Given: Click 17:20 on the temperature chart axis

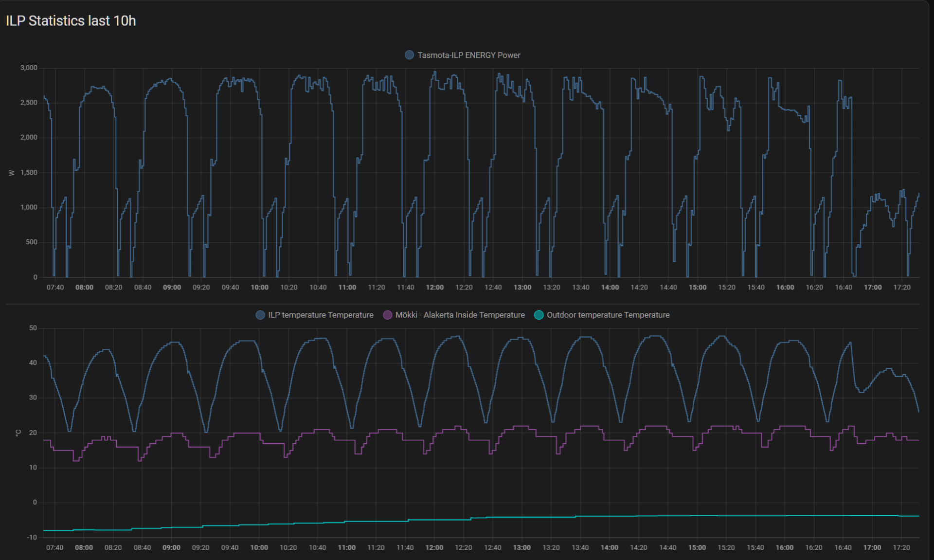Looking at the screenshot, I should [x=901, y=547].
